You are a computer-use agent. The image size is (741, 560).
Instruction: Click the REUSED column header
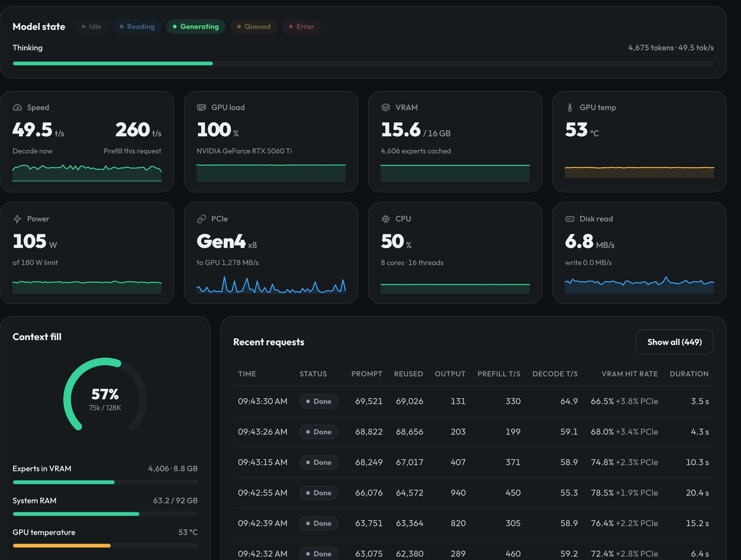(x=408, y=374)
